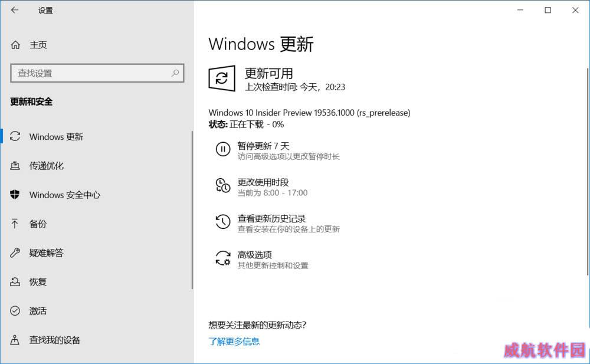Go to 备份 page

[38, 224]
